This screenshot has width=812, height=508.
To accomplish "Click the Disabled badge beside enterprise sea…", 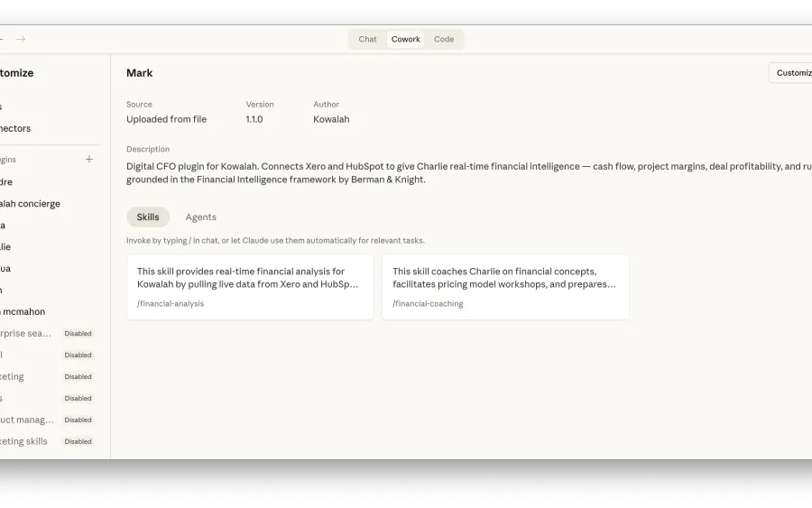I will (x=78, y=334).
